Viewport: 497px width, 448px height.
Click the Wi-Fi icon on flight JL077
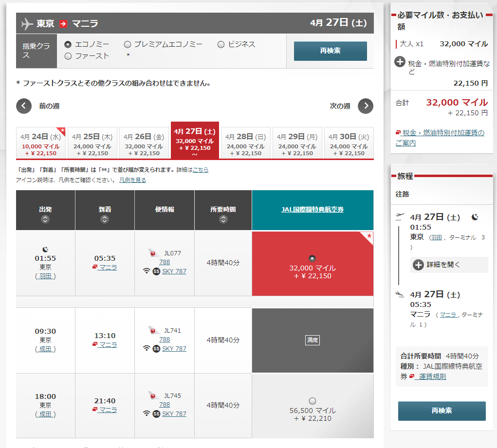point(147,271)
